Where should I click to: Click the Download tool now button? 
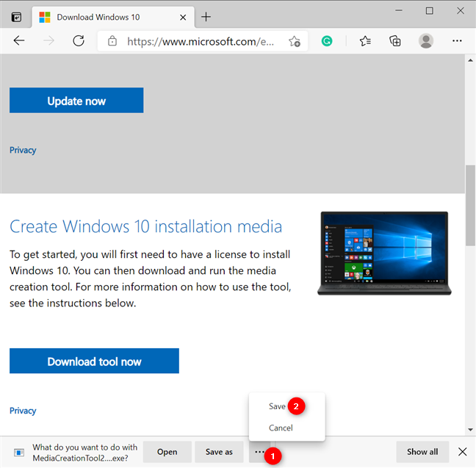click(95, 361)
